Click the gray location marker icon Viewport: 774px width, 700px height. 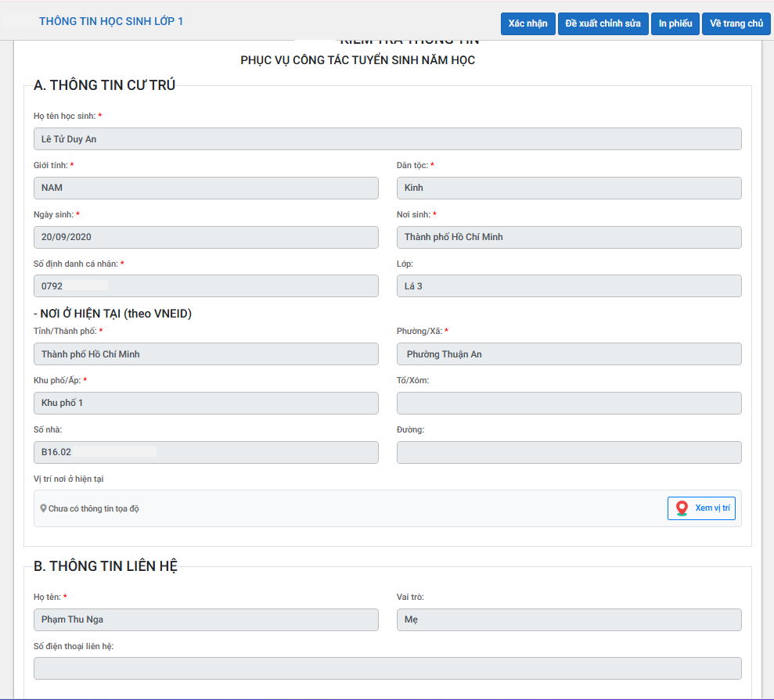coord(43,508)
